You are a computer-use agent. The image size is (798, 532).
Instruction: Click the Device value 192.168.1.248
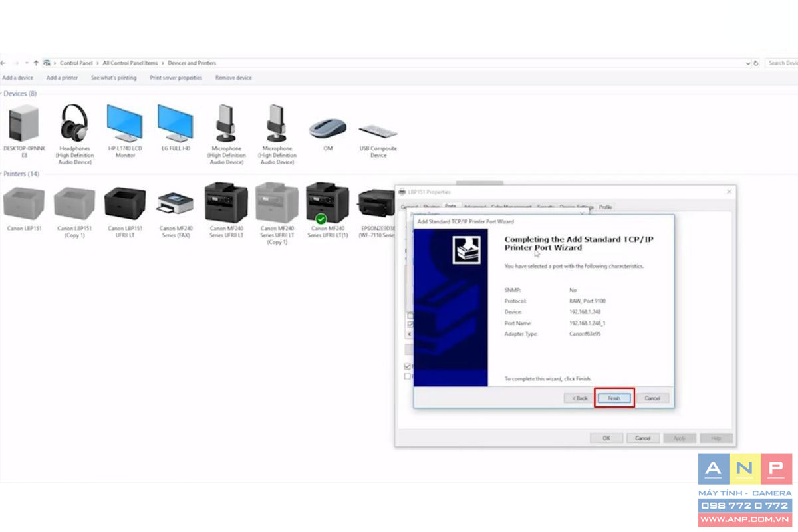pos(585,312)
